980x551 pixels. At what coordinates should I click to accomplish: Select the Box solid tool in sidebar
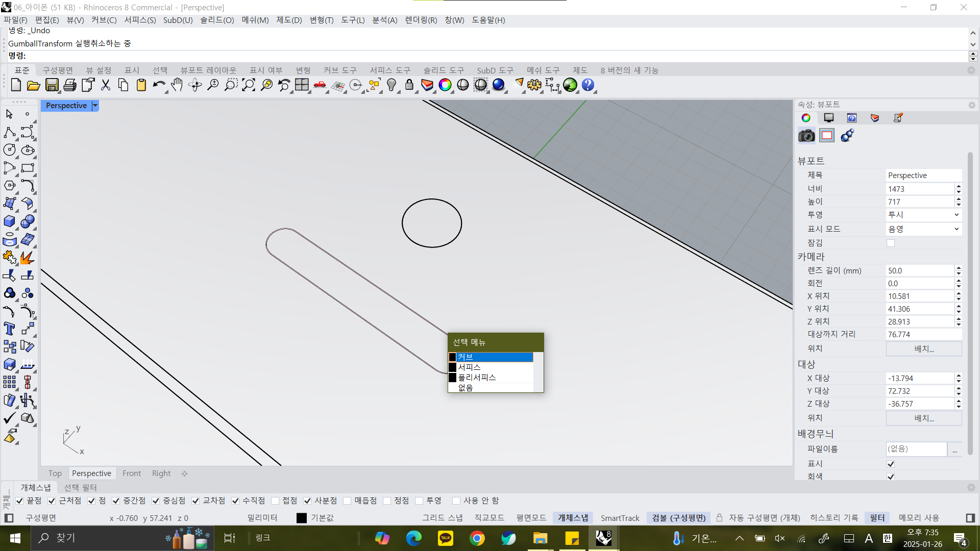9,221
